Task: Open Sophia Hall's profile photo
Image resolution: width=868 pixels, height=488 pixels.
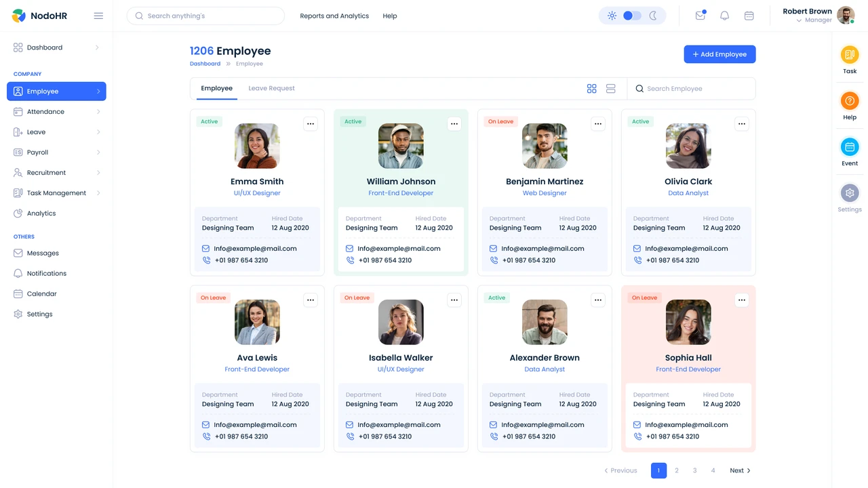Action: click(688, 322)
